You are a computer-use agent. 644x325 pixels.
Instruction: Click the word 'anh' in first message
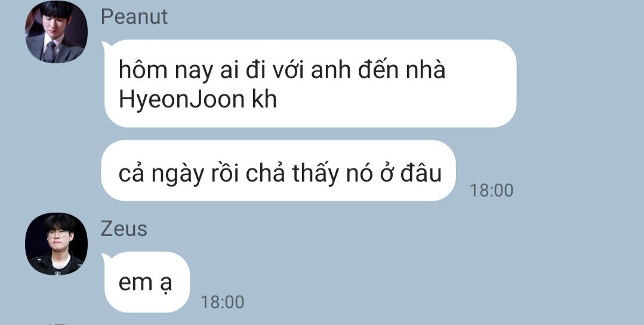[x=331, y=70]
